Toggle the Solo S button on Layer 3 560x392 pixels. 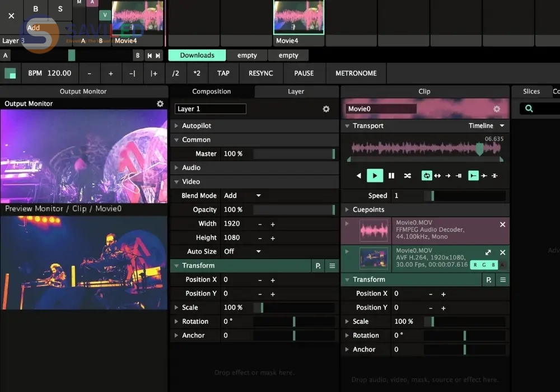click(x=60, y=10)
